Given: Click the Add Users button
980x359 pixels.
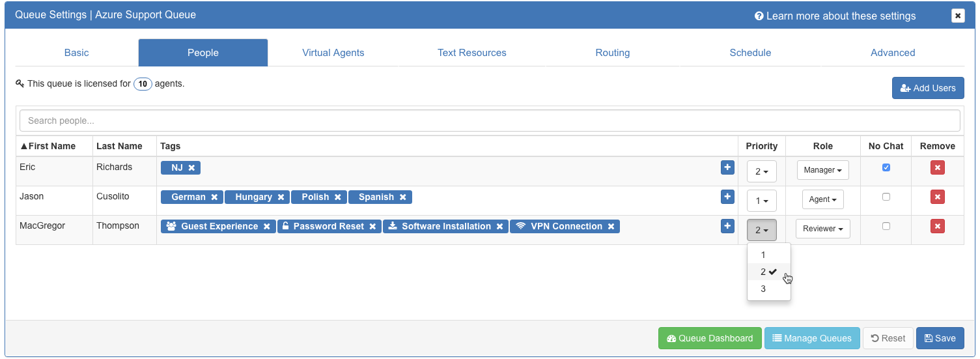Looking at the screenshot, I should point(927,88).
